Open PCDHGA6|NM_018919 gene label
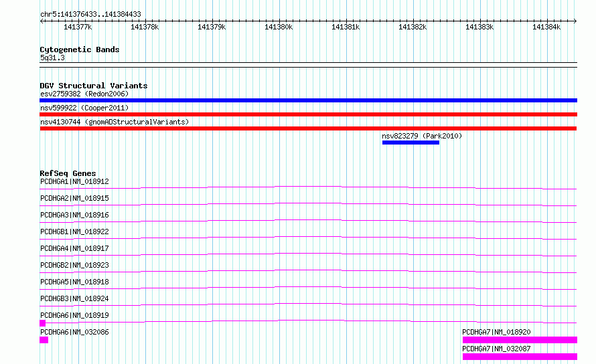Screen dimensions: 596x364 click(74, 315)
